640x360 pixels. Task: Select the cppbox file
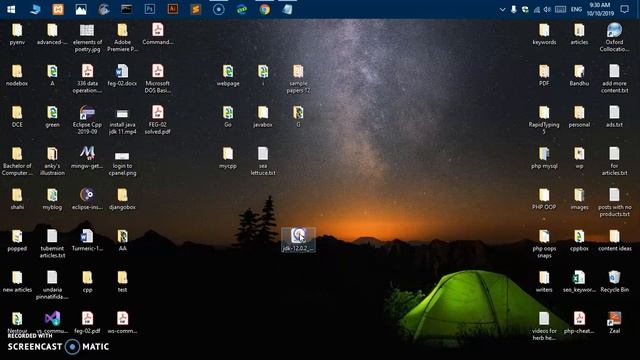tap(579, 240)
